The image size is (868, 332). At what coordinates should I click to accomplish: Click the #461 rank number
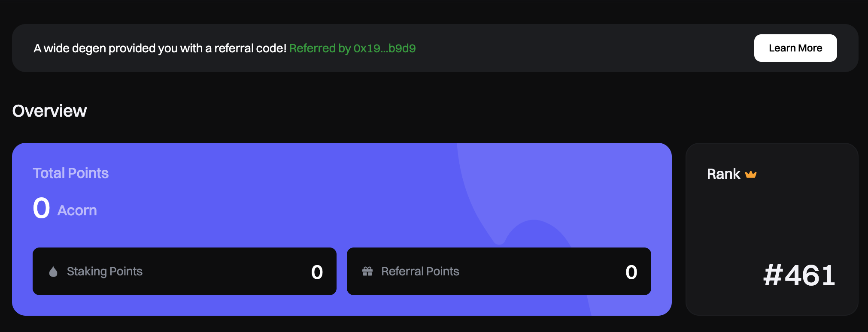pos(799,275)
